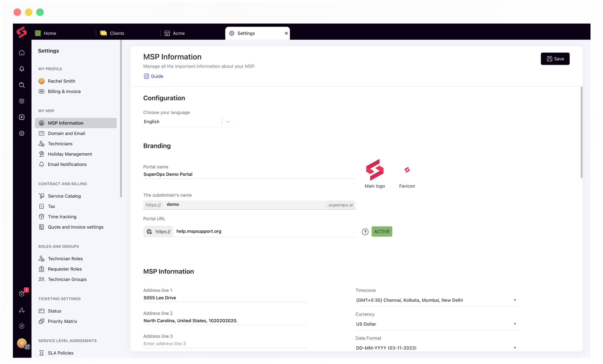Open the language dropdown showing English
Screen dimensions: 603x364
click(x=188, y=122)
